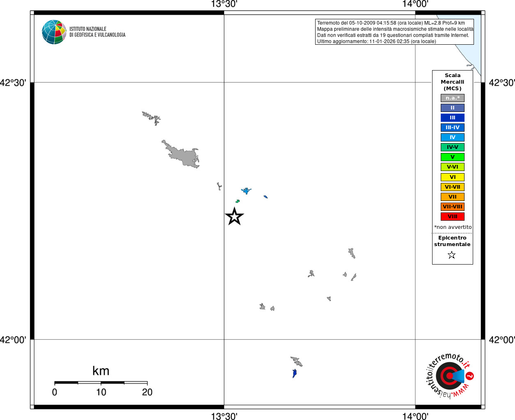Select the intensity II legend swatch

point(453,108)
